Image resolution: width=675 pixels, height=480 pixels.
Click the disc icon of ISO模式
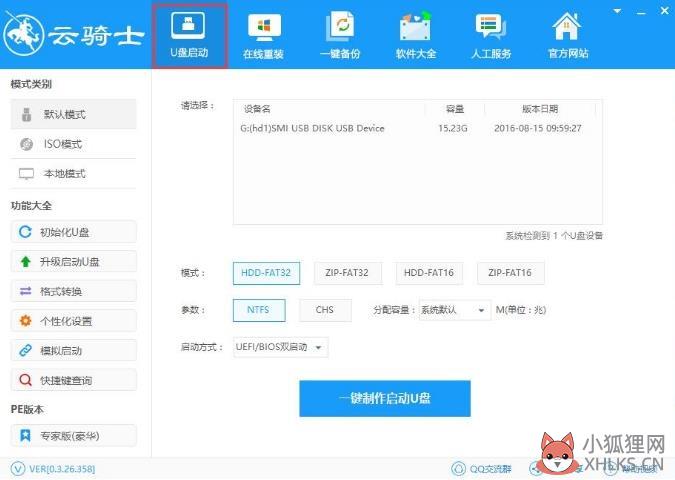click(26, 144)
